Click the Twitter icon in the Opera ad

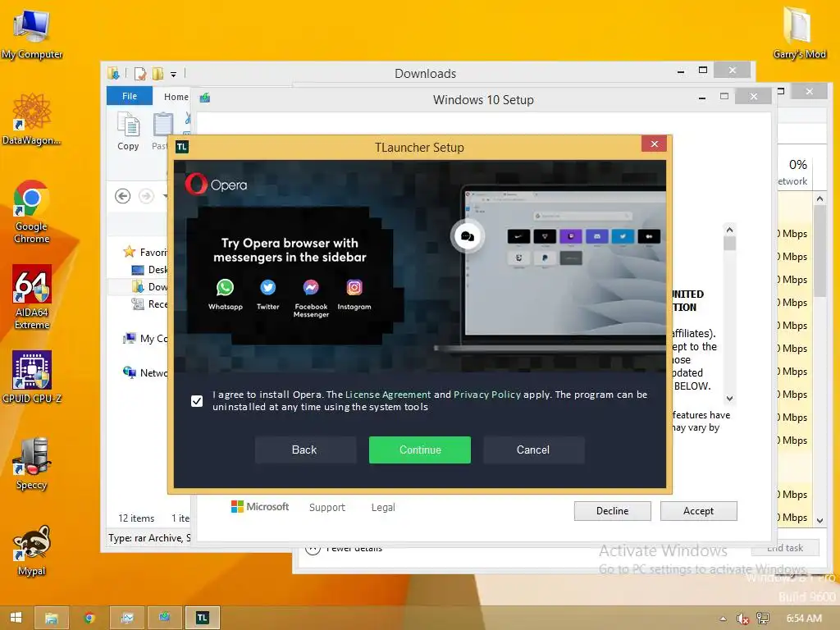[x=268, y=288]
